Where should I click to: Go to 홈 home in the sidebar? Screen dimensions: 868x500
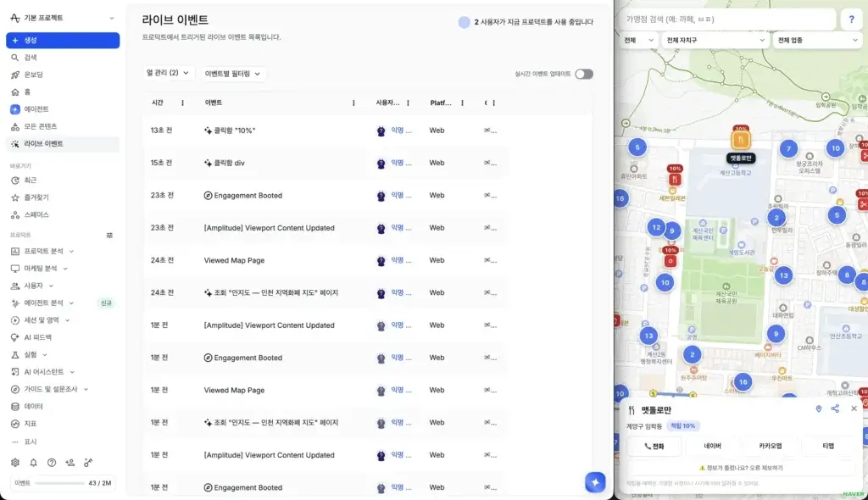coord(27,92)
